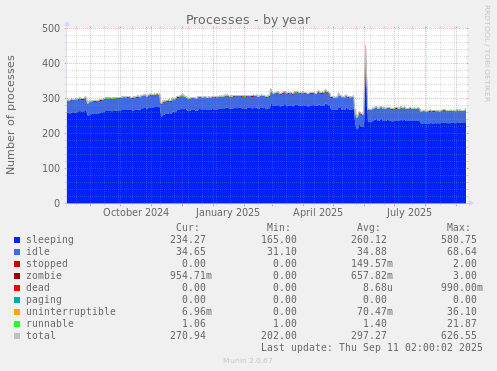Click uninterruptible average value 70.47m
This screenshot has width=497, height=371.
(375, 312)
